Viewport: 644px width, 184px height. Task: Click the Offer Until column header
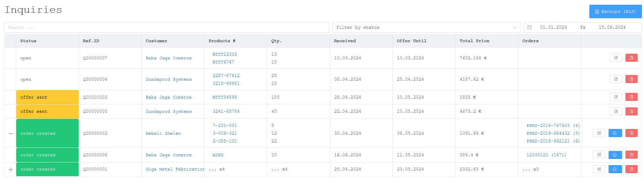(424, 41)
